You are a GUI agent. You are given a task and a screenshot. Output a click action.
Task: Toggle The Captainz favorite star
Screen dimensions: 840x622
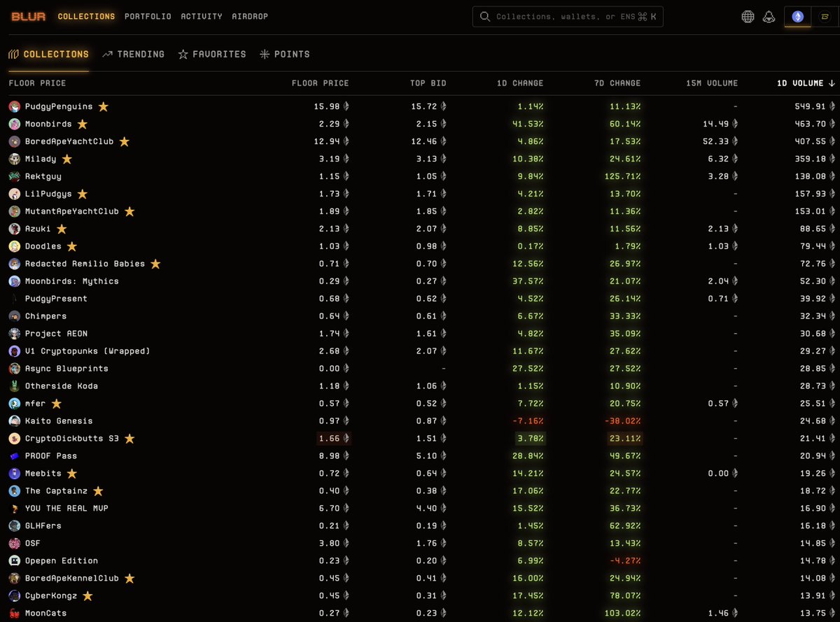tap(98, 491)
